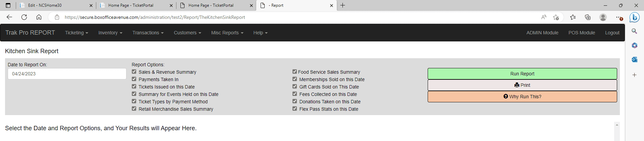The image size is (644, 141).
Task: Click the Date to Report On field
Action: click(x=67, y=74)
